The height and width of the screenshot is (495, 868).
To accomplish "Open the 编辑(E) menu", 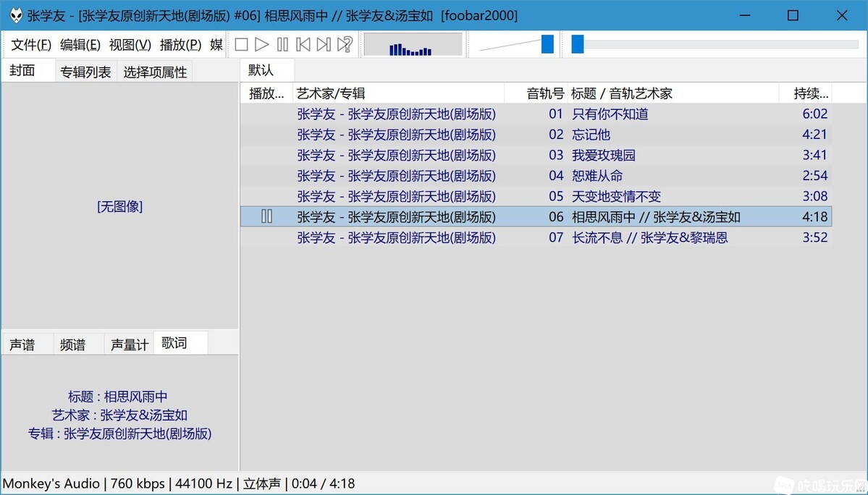I will [80, 45].
